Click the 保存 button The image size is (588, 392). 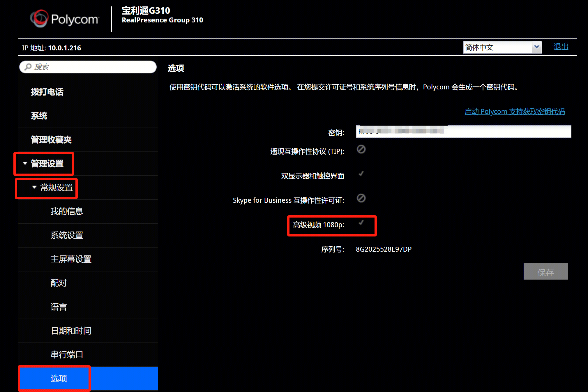(x=545, y=271)
